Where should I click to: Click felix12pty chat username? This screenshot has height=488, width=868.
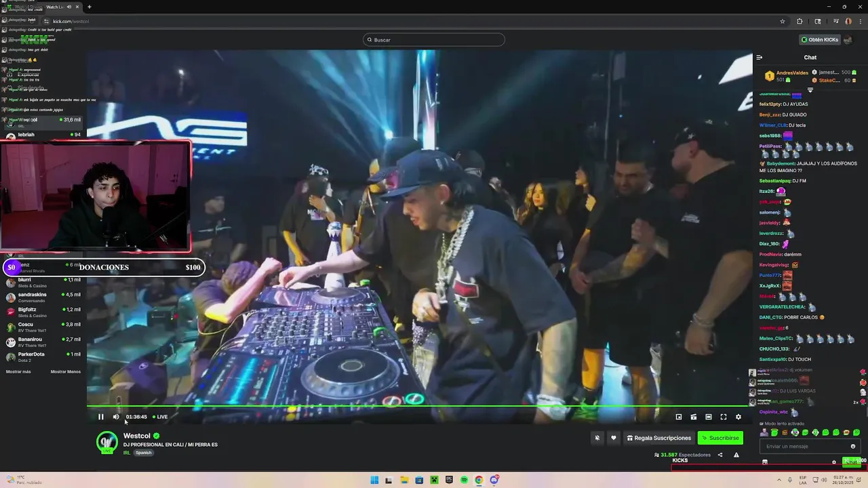(770, 104)
